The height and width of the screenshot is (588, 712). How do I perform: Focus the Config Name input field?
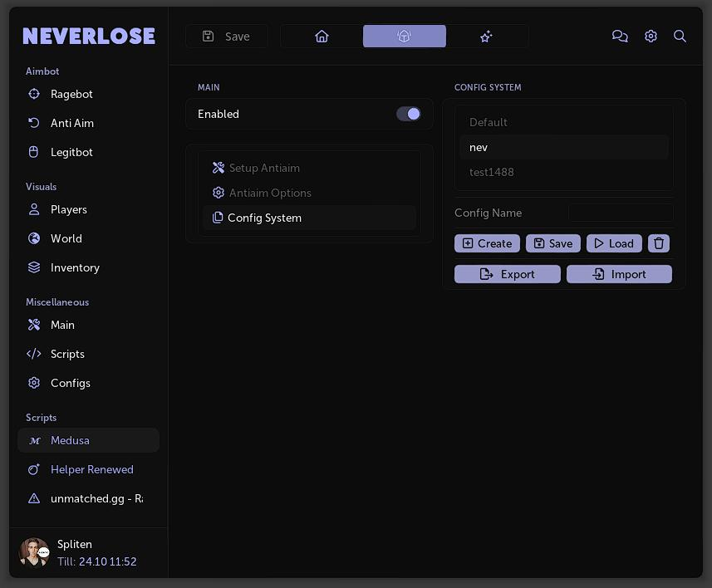pos(621,213)
